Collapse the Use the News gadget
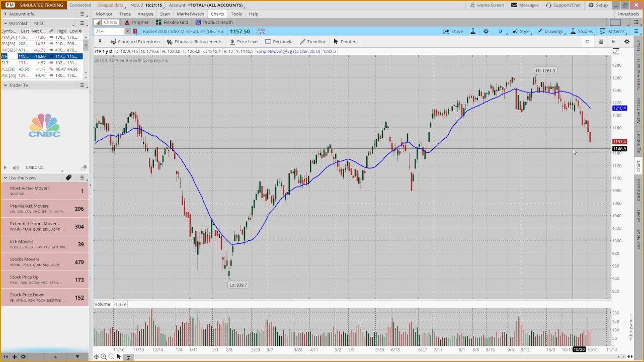The image size is (644, 362). (x=5, y=178)
